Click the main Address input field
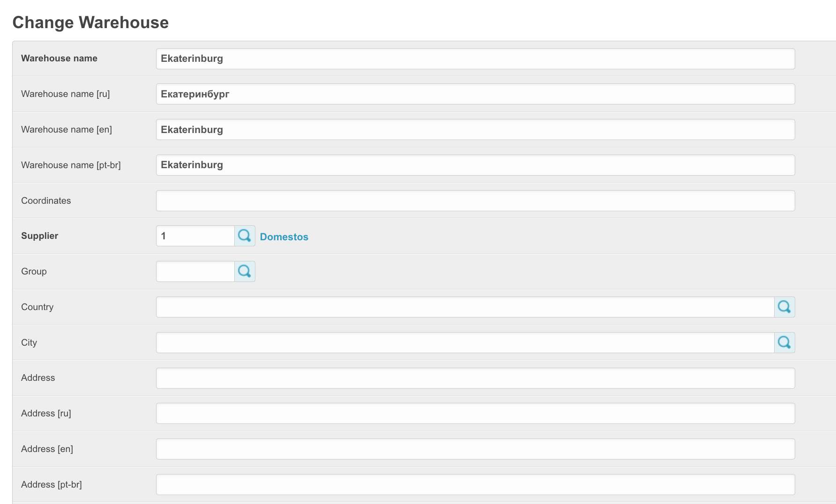Screen dimensions: 836x504 [x=475, y=378]
